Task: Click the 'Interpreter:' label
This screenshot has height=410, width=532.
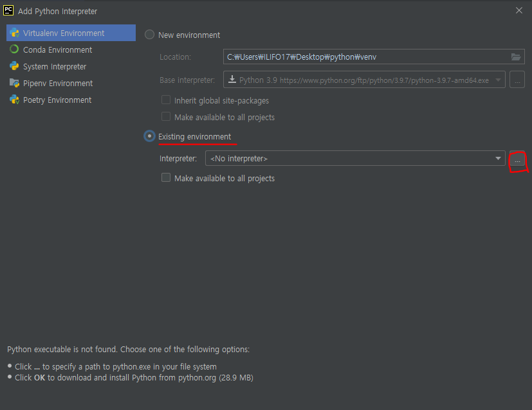Action: [178, 158]
